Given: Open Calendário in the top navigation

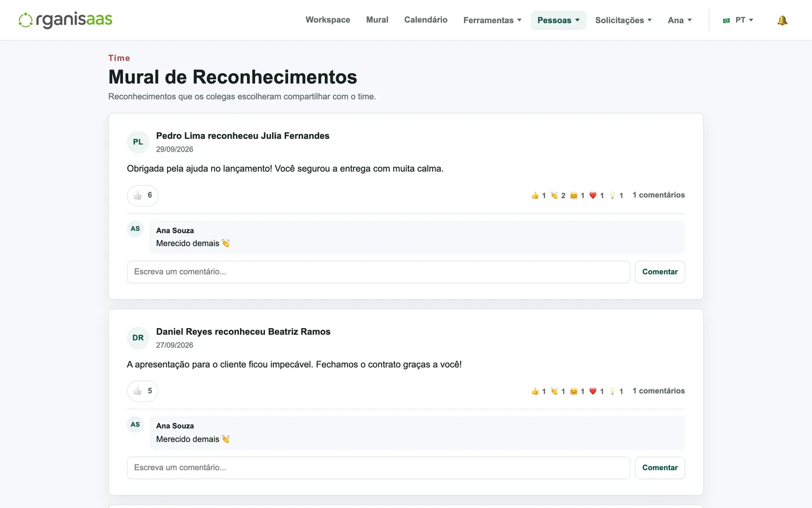Looking at the screenshot, I should [426, 20].
